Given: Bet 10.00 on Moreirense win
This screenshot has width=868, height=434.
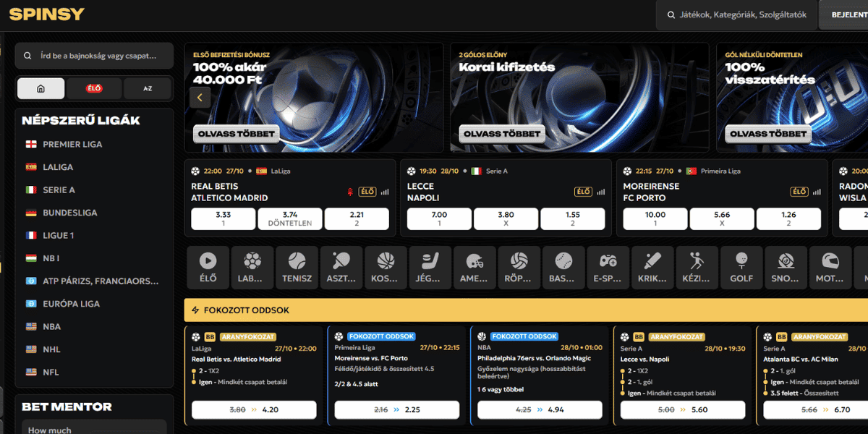Looking at the screenshot, I should coord(655,219).
